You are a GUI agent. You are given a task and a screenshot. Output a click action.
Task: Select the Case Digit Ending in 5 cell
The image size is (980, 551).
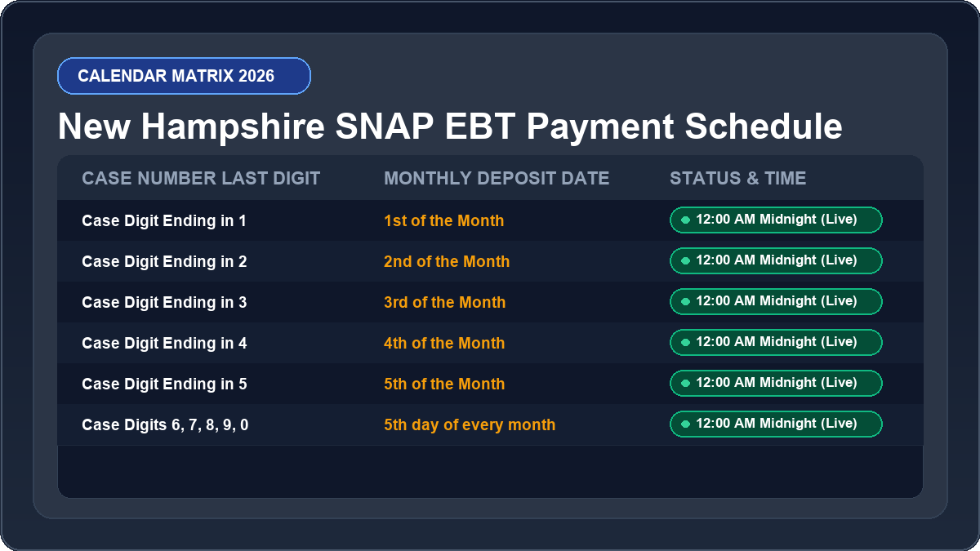(164, 384)
